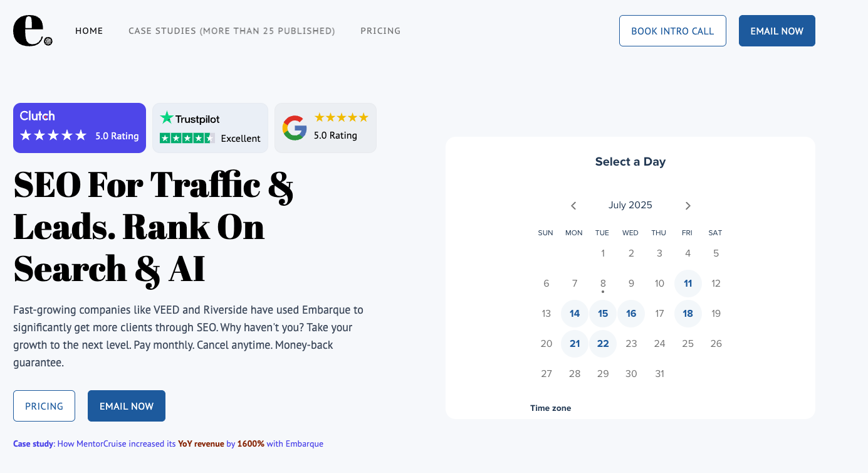Open the Home nav item
The height and width of the screenshot is (473, 868).
89,31
